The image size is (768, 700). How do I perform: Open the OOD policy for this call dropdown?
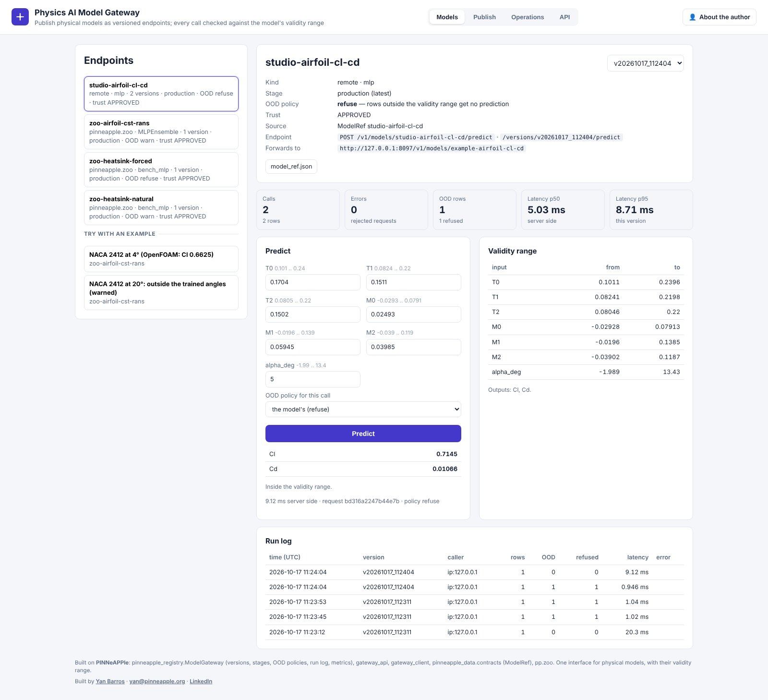363,410
